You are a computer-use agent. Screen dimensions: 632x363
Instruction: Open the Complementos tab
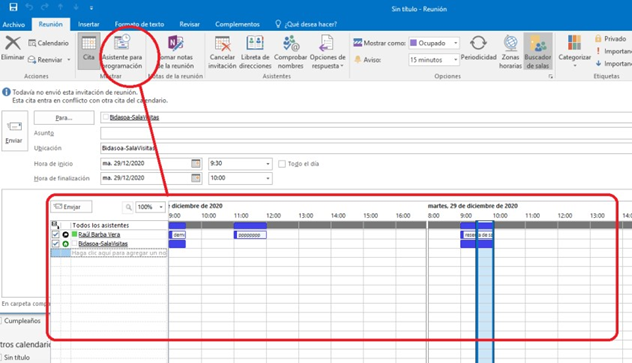point(237,25)
